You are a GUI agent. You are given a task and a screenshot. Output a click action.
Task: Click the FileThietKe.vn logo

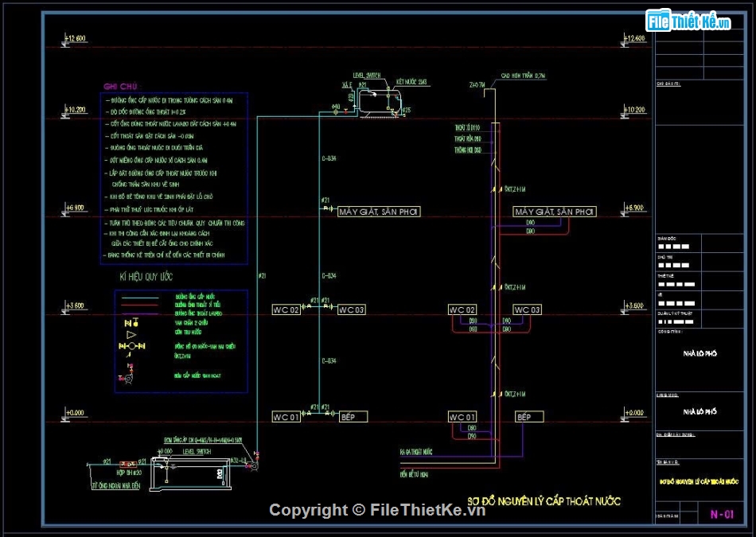pos(689,21)
